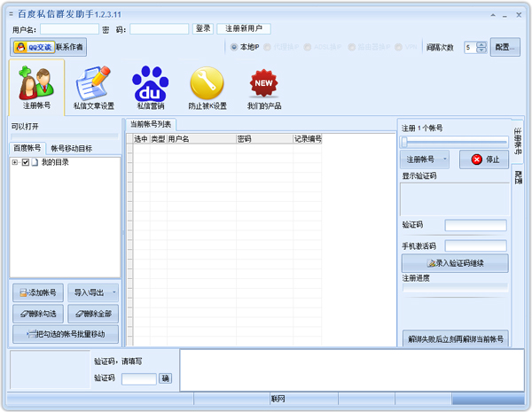532x412 pixels.
Task: Open 我们的产品 NEW badge section
Action: 264,88
